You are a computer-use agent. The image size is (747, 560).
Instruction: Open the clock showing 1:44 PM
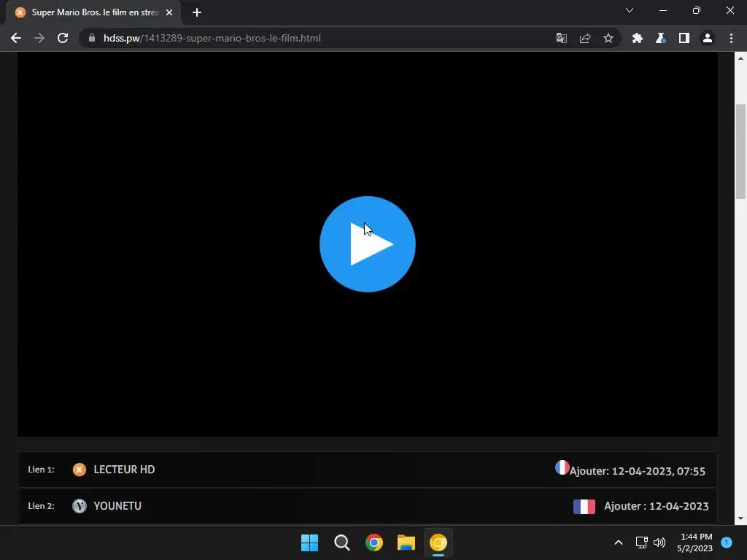point(695,542)
